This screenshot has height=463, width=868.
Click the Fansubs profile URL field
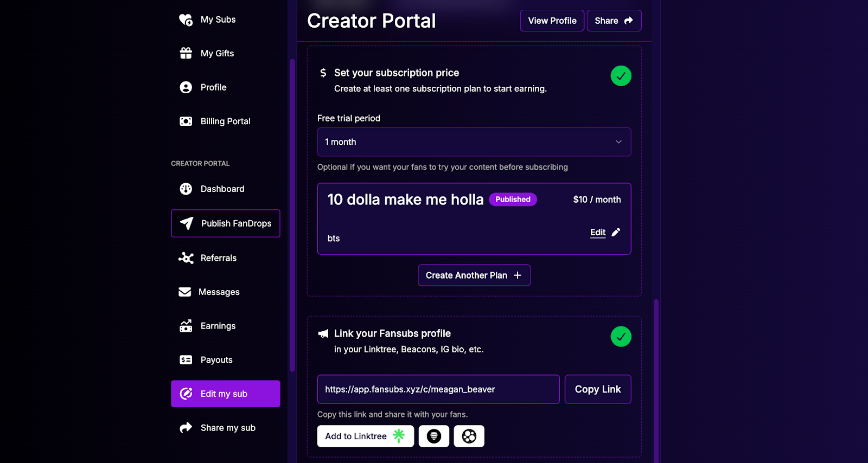pos(438,389)
